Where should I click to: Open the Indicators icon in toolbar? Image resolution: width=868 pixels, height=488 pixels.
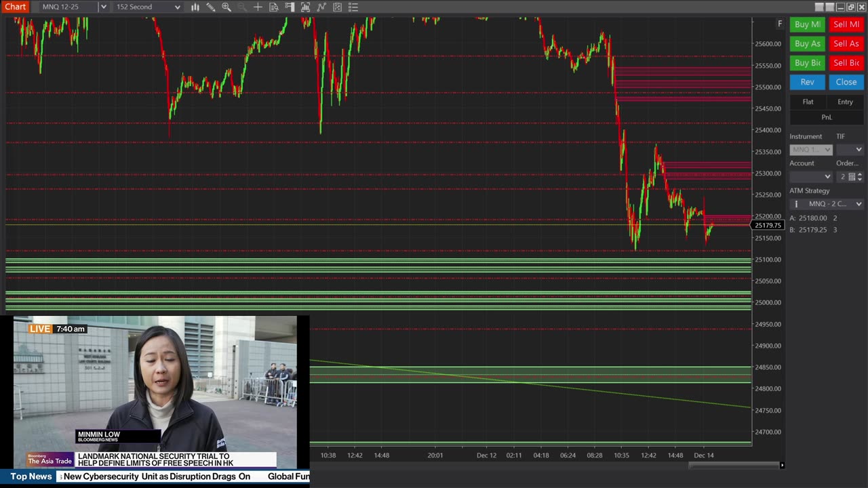click(x=305, y=7)
